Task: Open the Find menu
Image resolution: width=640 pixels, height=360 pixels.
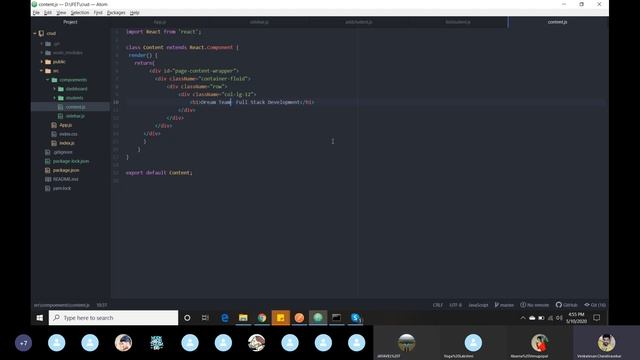Action: pos(98,13)
